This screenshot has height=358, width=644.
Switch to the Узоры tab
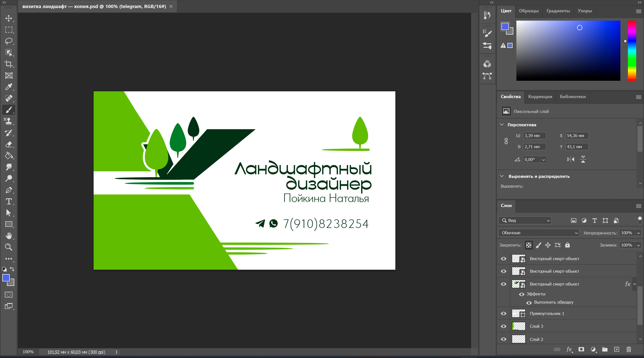(x=585, y=11)
